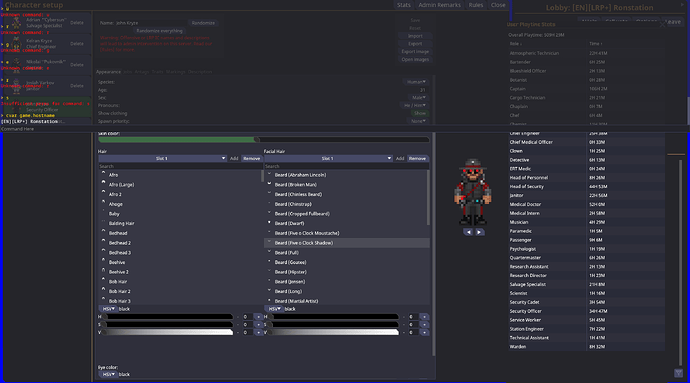Screen dimensions: 690x383
Task: Sort playtime stats by Time column
Action: pyautogui.click(x=595, y=44)
